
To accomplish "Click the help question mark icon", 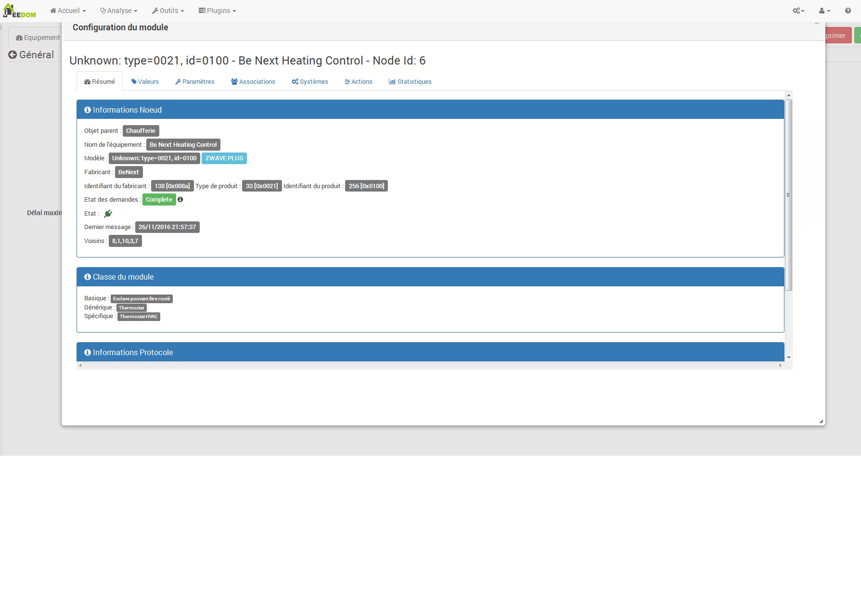I will pos(848,11).
